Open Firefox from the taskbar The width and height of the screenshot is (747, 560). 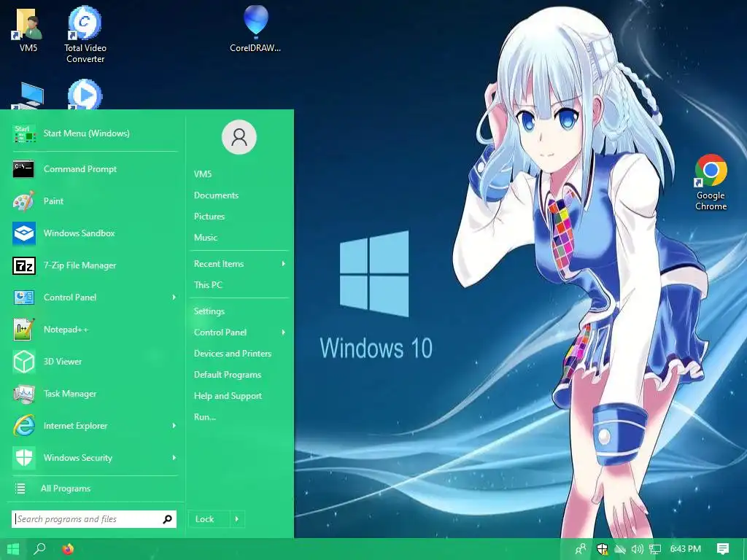click(x=68, y=549)
